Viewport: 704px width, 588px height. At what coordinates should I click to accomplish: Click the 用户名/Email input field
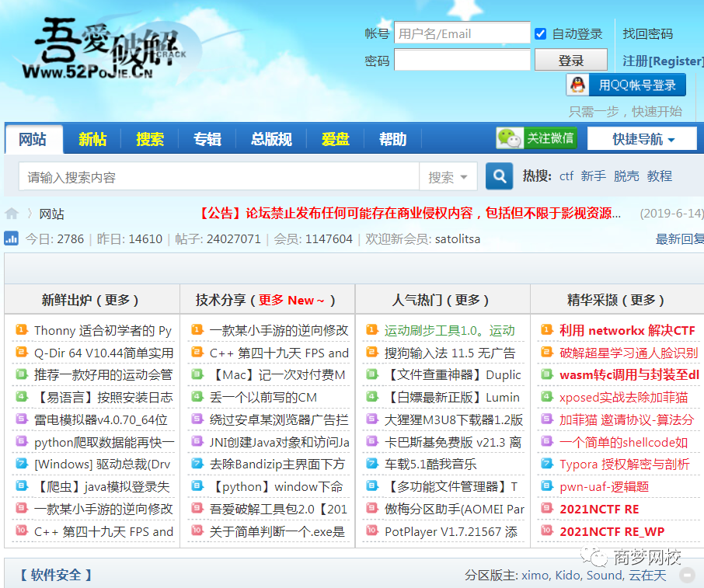(462, 33)
